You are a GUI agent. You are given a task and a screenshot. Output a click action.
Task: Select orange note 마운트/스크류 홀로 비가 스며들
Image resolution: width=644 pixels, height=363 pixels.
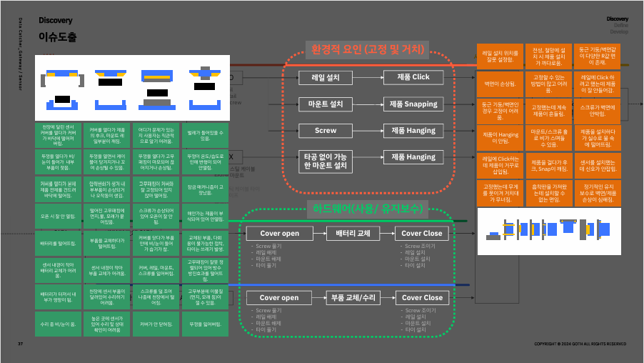point(548,138)
